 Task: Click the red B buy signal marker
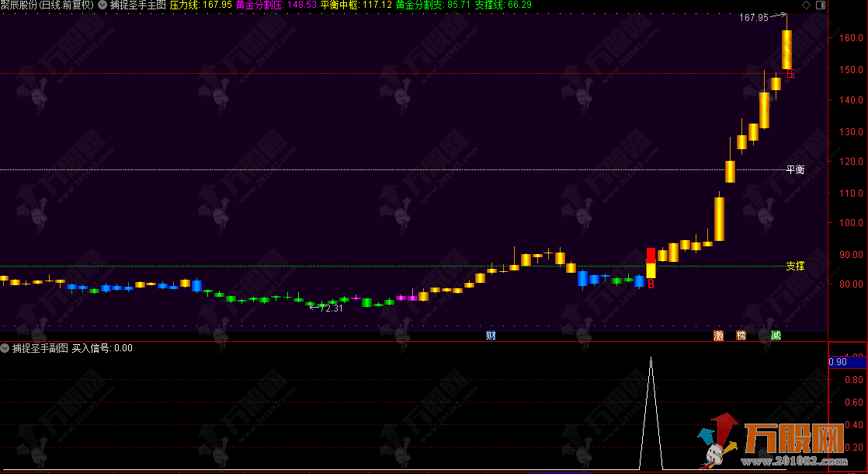coord(651,284)
